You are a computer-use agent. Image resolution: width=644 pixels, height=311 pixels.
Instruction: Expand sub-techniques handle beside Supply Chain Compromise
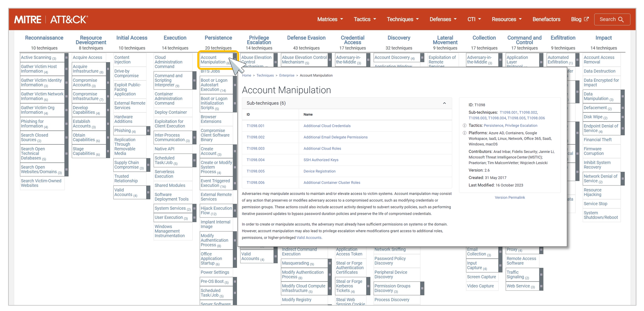[148, 165]
